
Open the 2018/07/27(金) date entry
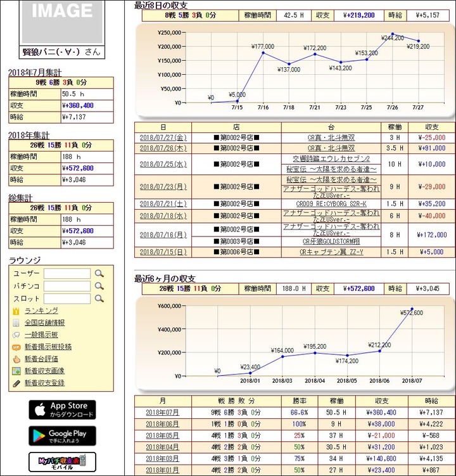[163, 138]
